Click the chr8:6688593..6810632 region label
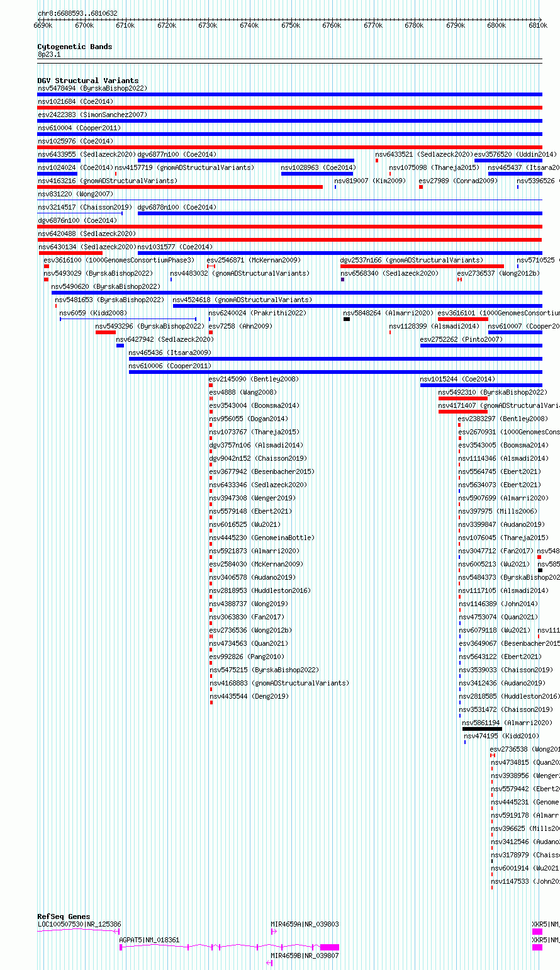The image size is (560, 970). tap(77, 13)
